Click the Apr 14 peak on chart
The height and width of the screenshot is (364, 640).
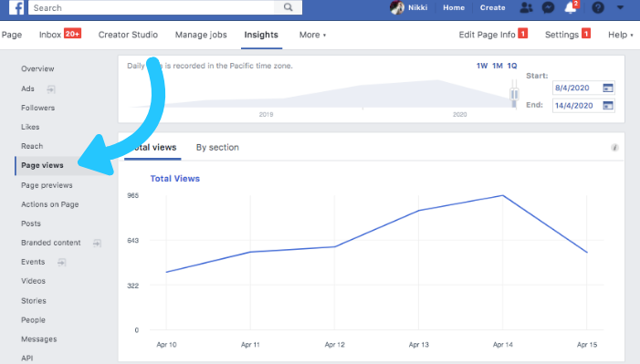503,196
